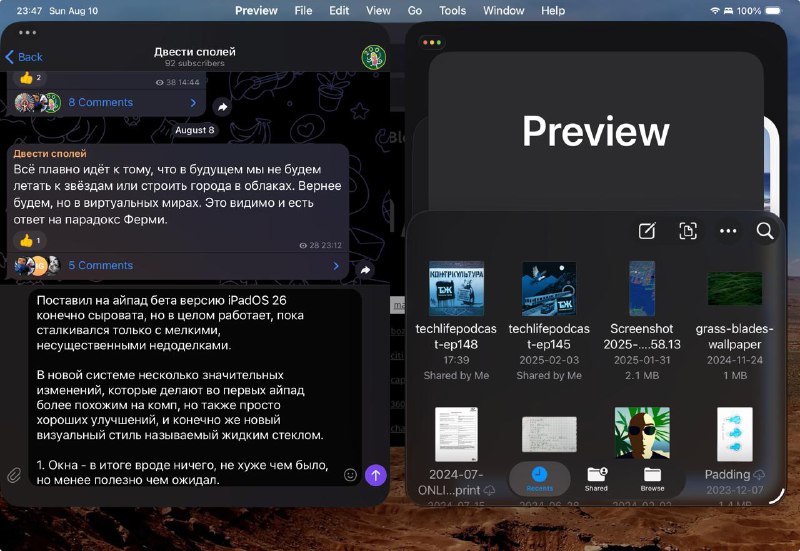Open the 2024-07 ONLI...print document thumbnail
The height and width of the screenshot is (551, 800).
(456, 434)
